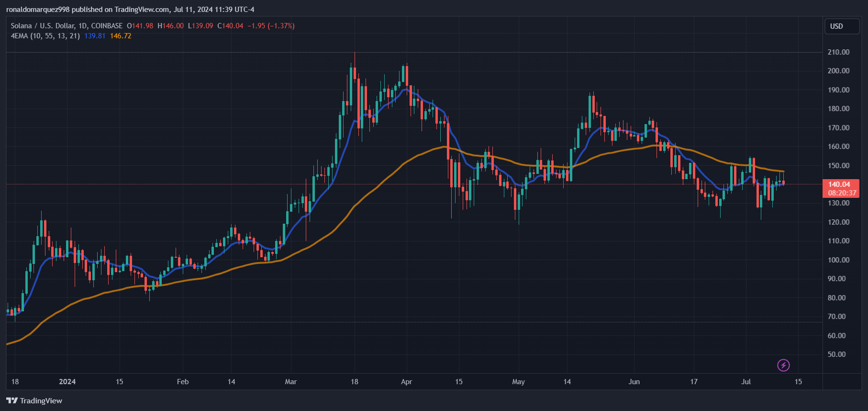Image resolution: width=868 pixels, height=411 pixels.
Task: Click the 80.00 price axis label
Action: coord(837,298)
